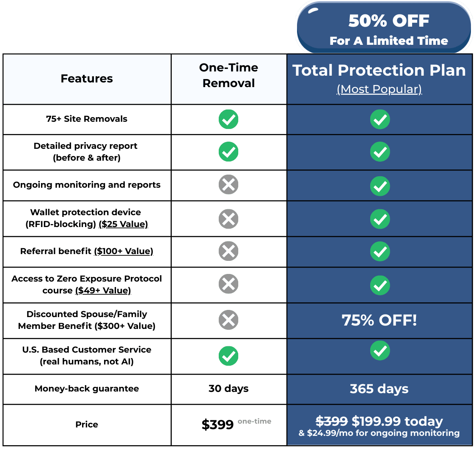Click the $25 Value underlined text
The image size is (476, 449).
[123, 224]
